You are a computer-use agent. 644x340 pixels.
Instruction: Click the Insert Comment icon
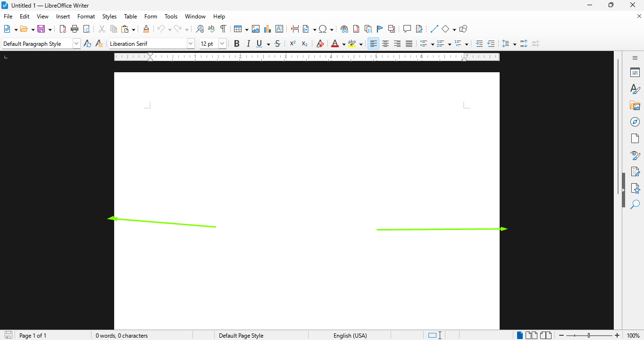coord(407,29)
